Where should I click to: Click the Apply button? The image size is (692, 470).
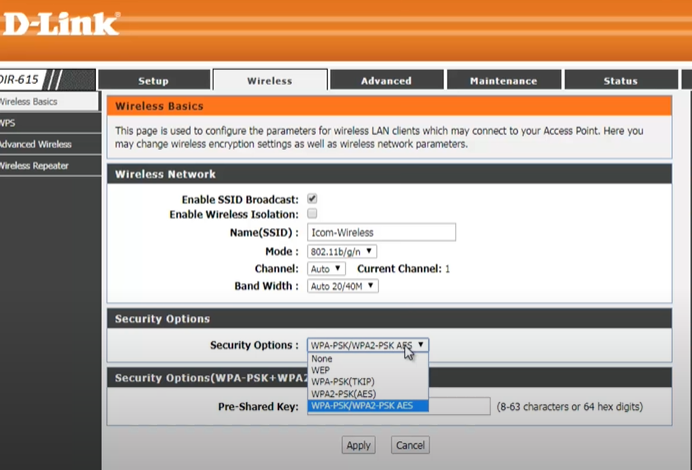click(x=358, y=445)
